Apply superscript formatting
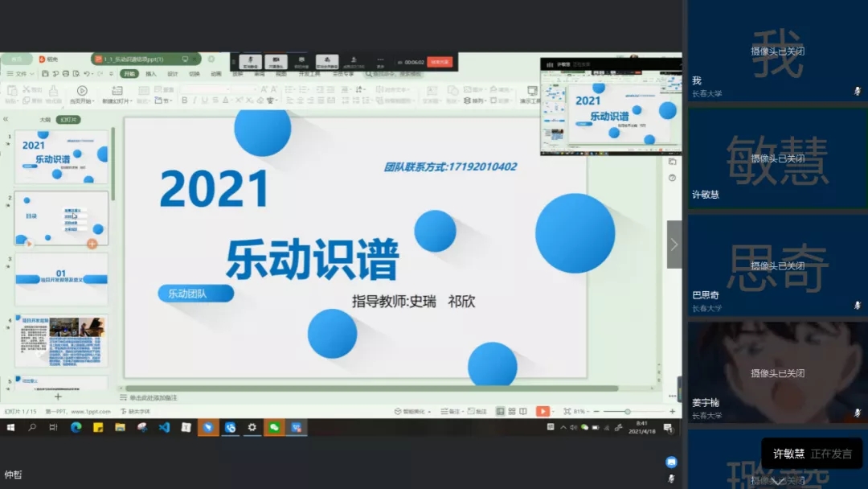 (x=240, y=101)
